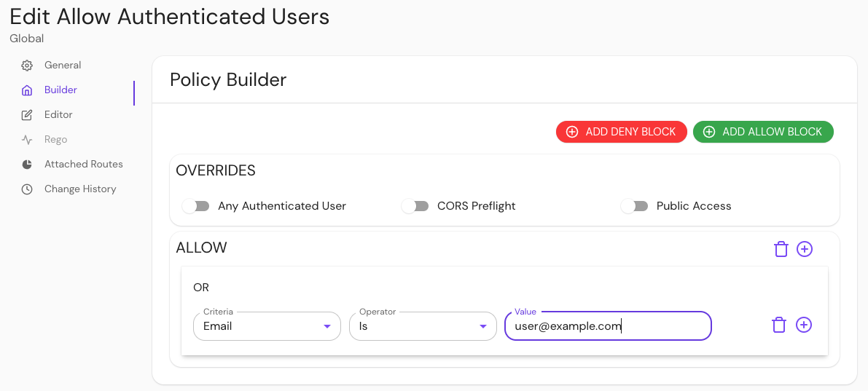This screenshot has height=391, width=868.
Task: Turn on the CORS Preflight override
Action: pyautogui.click(x=415, y=206)
